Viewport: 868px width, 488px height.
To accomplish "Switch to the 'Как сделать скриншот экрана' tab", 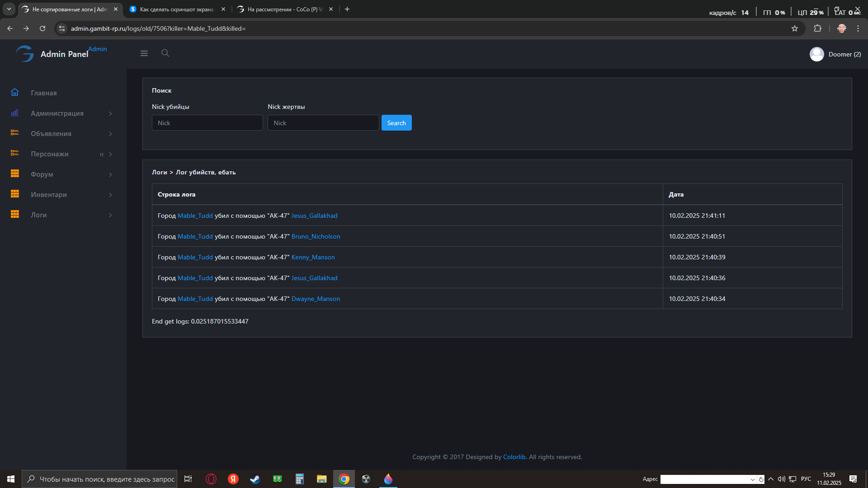I will (176, 9).
